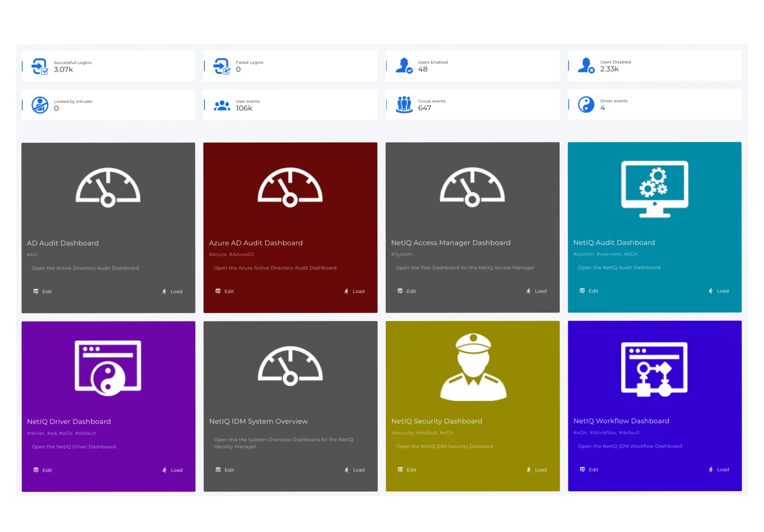Click the #System tag
This screenshot has width=764, height=532.
402,254
